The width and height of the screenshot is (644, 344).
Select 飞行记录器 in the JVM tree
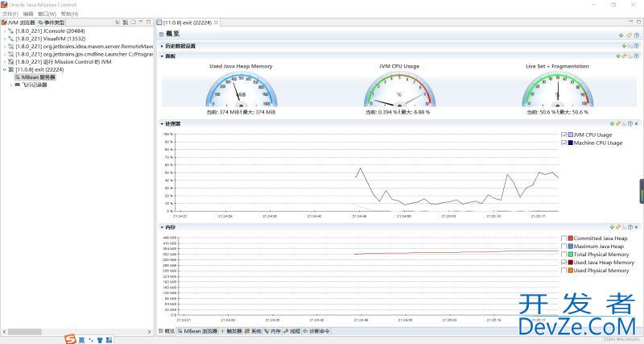point(31,85)
